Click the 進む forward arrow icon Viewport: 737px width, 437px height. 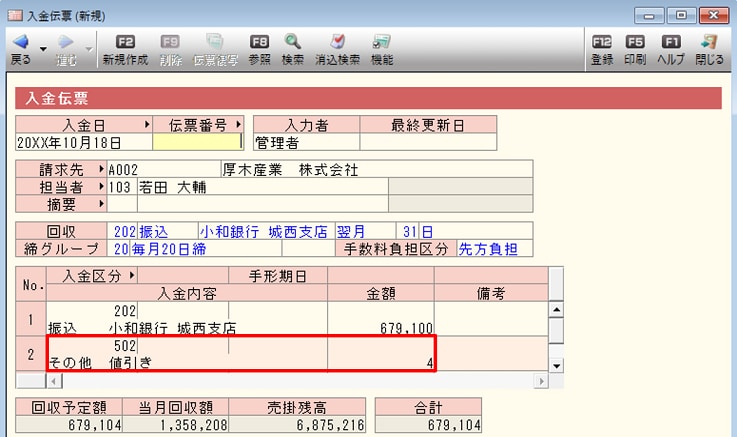65,42
